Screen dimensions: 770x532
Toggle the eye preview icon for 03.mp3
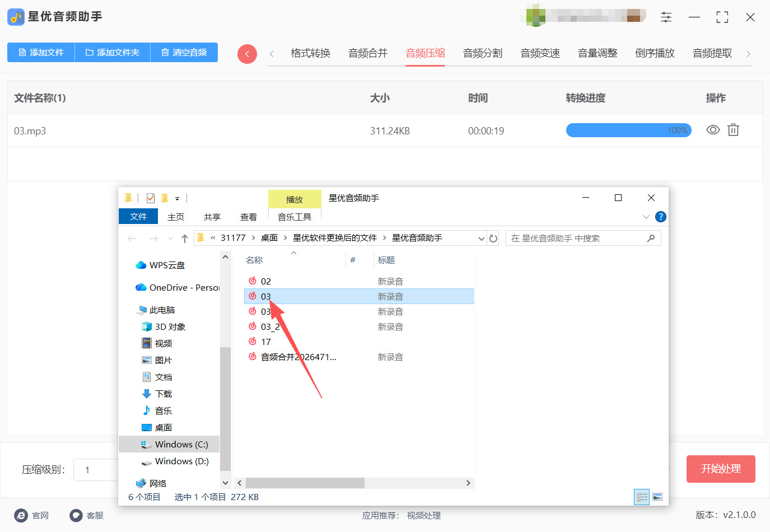click(x=713, y=130)
